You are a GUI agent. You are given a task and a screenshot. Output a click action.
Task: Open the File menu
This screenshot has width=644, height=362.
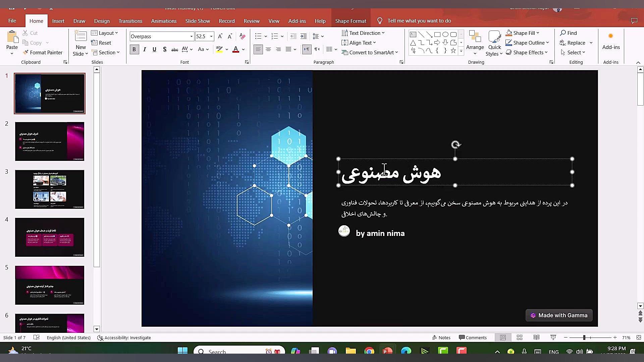(12, 21)
